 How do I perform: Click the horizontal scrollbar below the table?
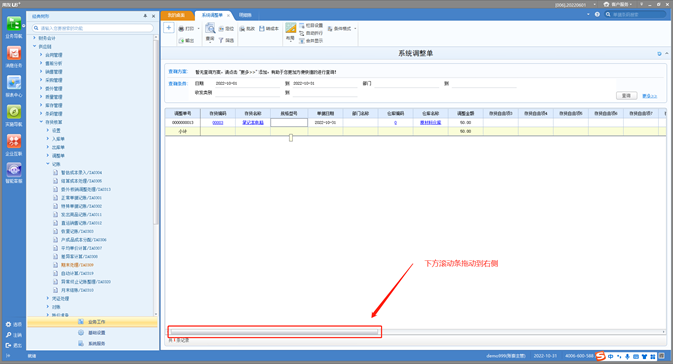(274, 332)
